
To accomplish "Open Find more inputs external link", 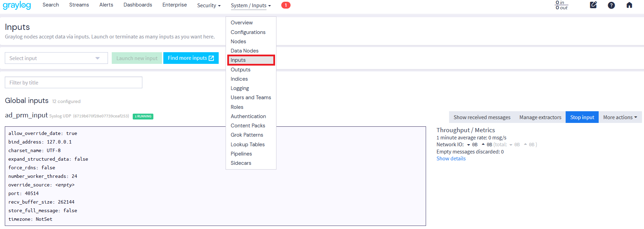I will point(191,58).
